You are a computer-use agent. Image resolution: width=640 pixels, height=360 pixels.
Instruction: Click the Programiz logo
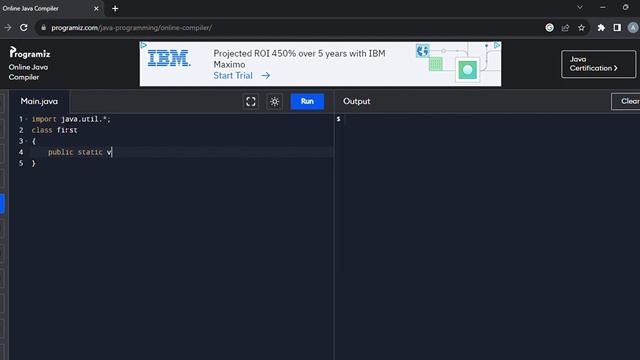[30, 52]
